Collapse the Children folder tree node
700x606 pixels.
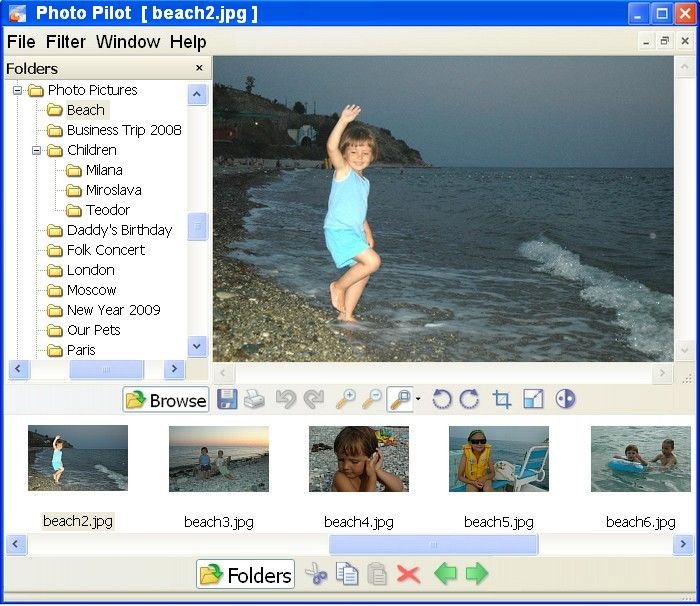point(37,150)
